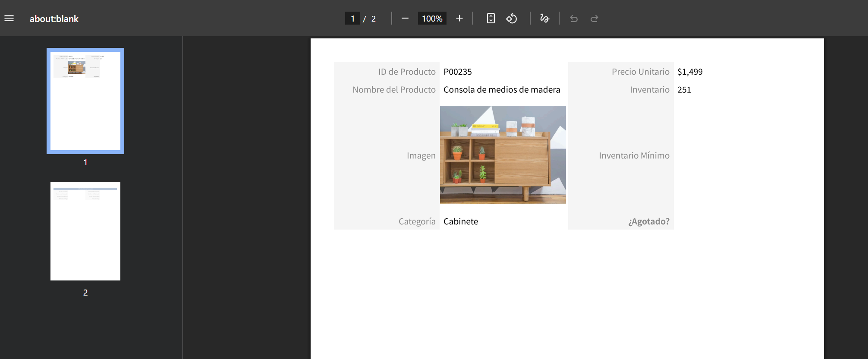Open page 1 thumbnail
Screen dimensions: 868x359
tap(85, 101)
